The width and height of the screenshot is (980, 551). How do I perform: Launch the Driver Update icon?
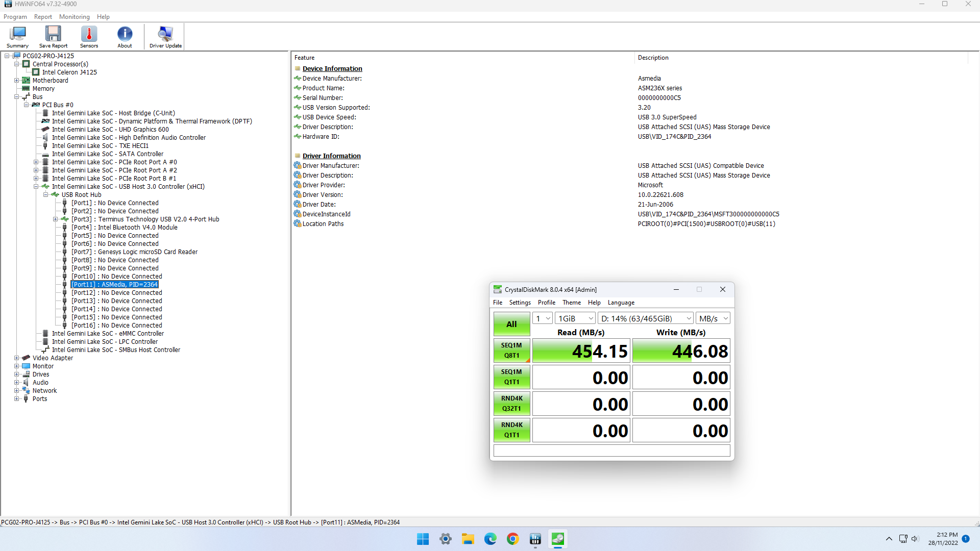165,37
